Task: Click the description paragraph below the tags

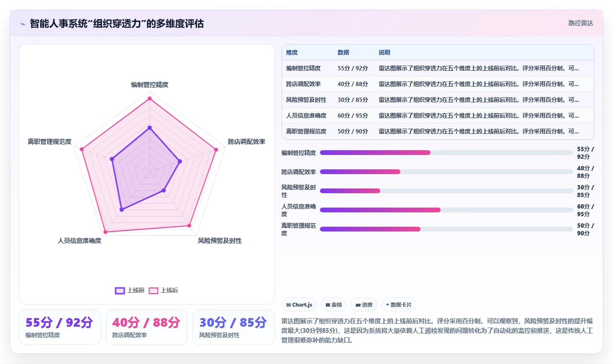Action: click(437, 331)
